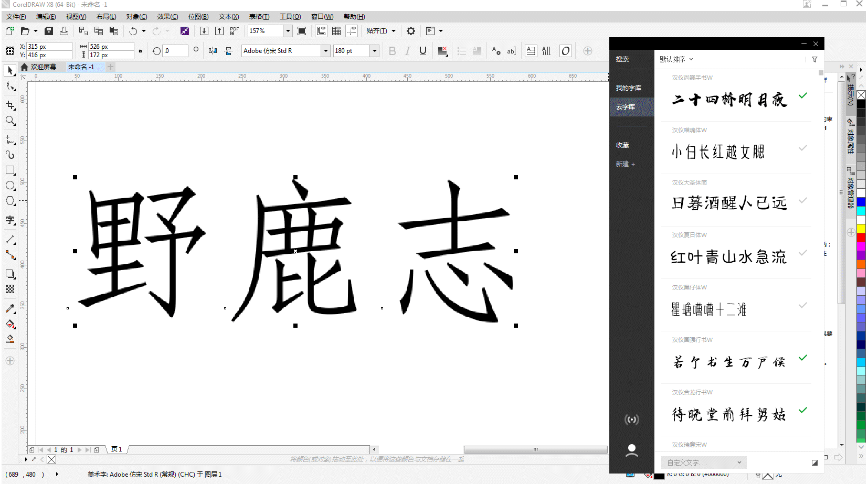Screen dimensions: 868x484
Task: Toggle Bold formatting
Action: tap(393, 51)
